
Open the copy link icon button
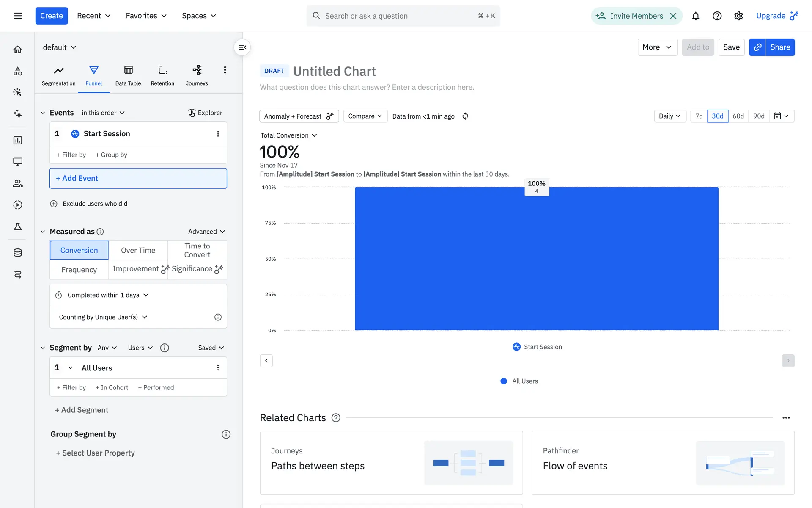click(x=757, y=47)
